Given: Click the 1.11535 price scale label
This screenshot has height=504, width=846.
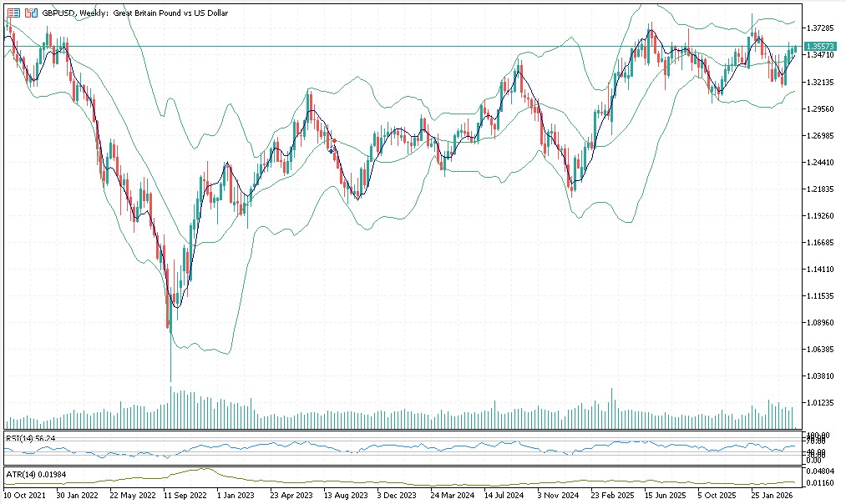Looking at the screenshot, I should 821,296.
